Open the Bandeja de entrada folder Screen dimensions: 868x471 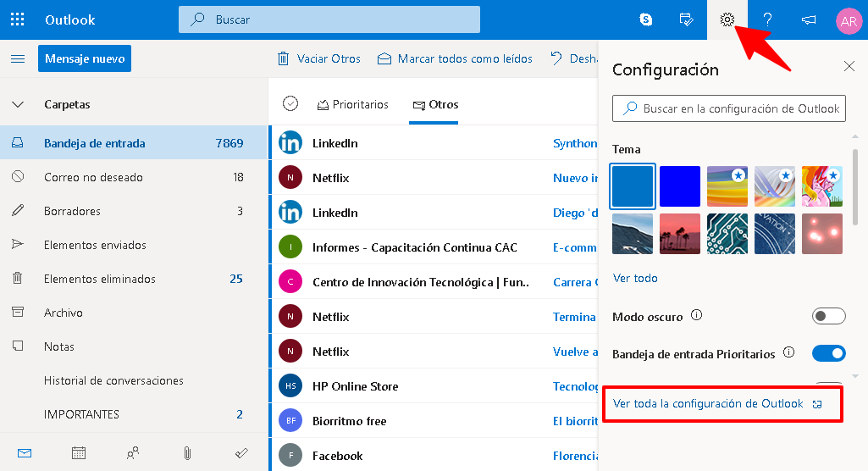[133, 143]
